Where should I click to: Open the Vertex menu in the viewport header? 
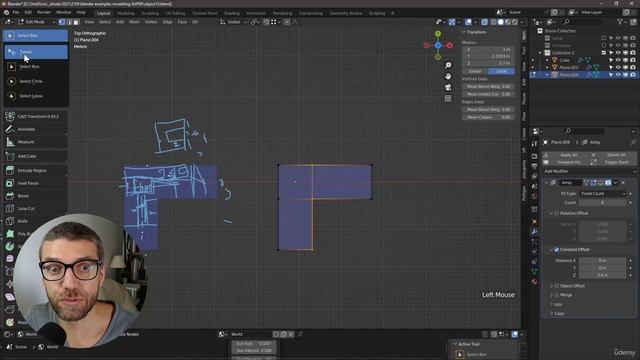151,22
